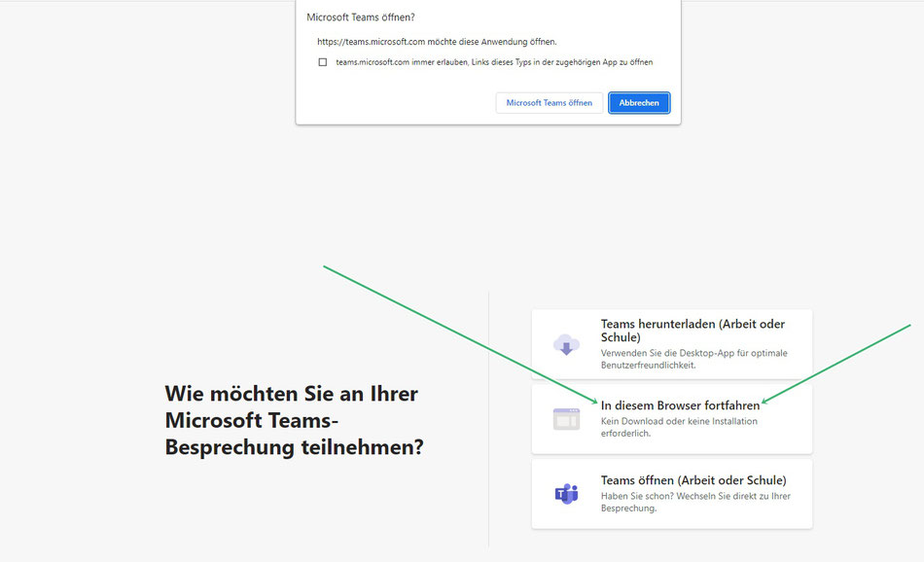
Task: Click 'Kein Download oder keine Installation erforderlich.' text
Action: (x=679, y=427)
